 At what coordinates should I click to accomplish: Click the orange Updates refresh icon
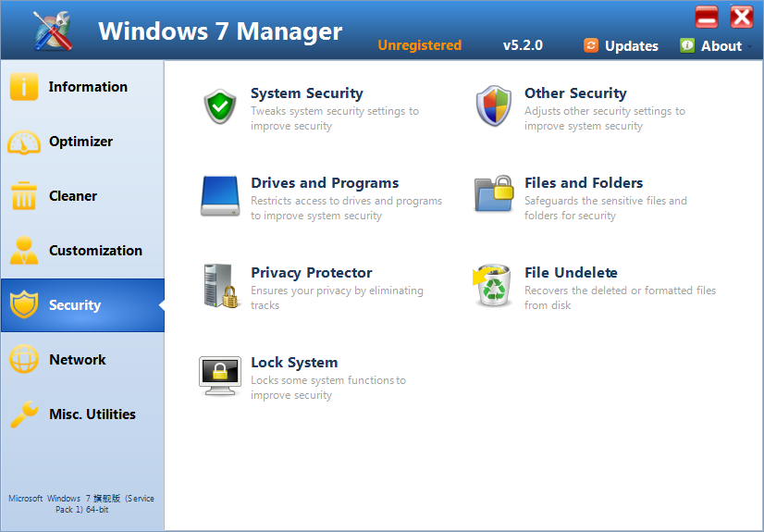pos(591,45)
